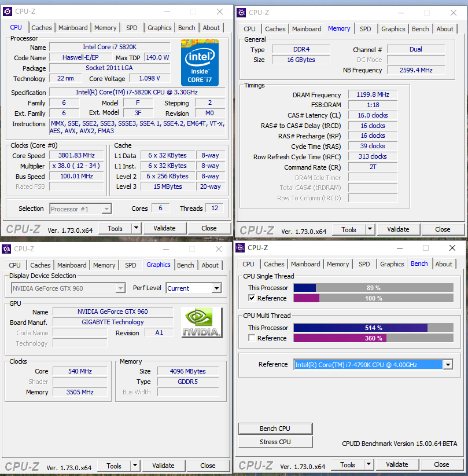The image size is (468, 476).
Task: Expand the Tools dropdown arrow in the Memory window
Action: 370,229
